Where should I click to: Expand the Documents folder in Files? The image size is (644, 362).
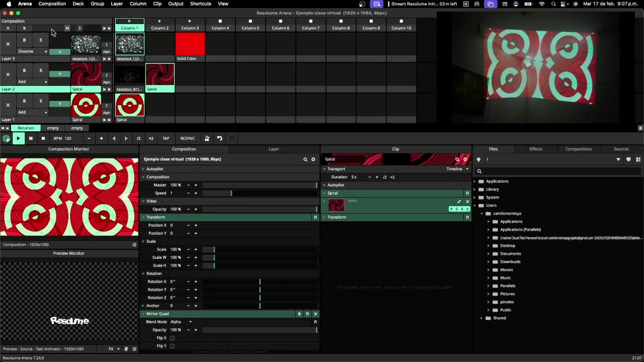coord(488,254)
